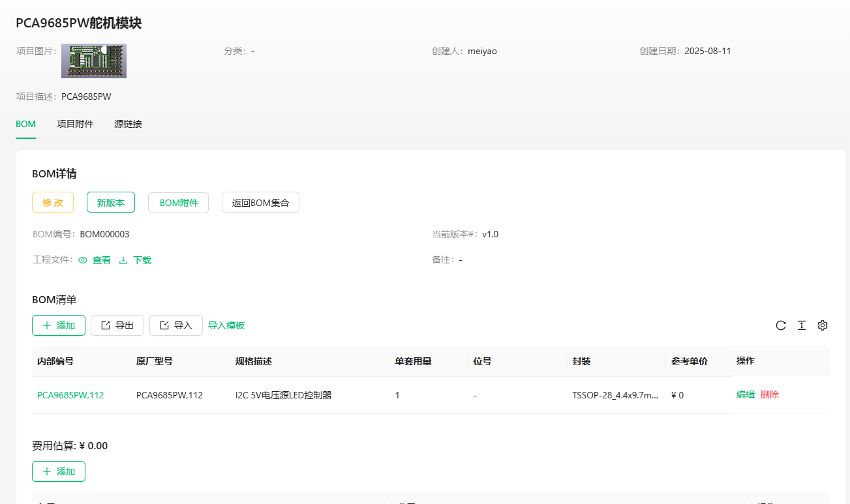This screenshot has width=850, height=504.
Task: Click 删除 in PCA9685PW,112 row
Action: tap(770, 394)
